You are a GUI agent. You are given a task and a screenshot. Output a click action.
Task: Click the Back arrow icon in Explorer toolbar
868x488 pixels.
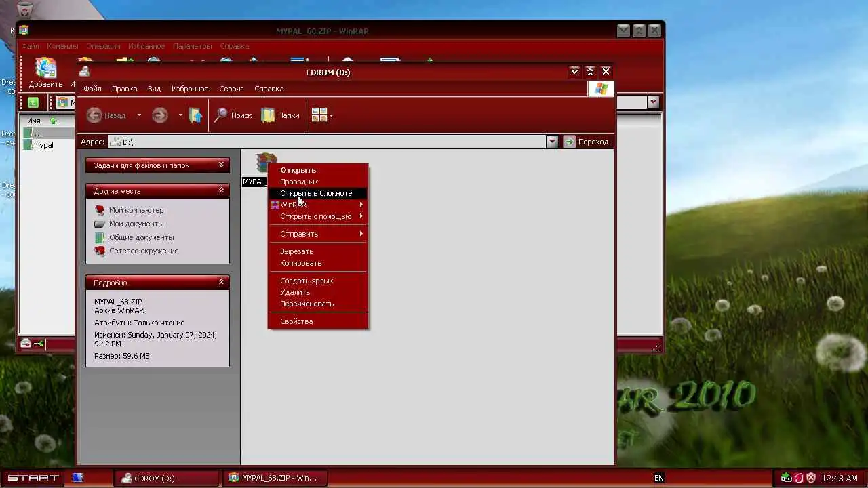click(94, 115)
